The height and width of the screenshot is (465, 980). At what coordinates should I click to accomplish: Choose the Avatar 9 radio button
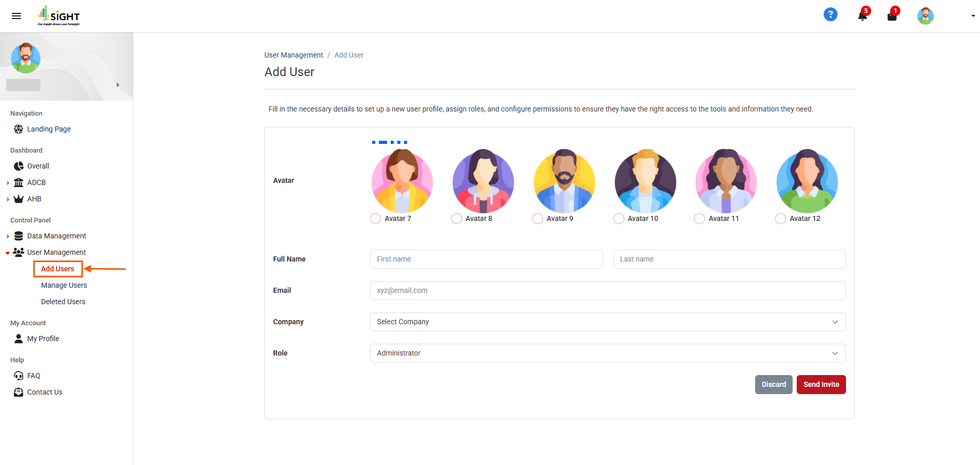pyautogui.click(x=537, y=219)
